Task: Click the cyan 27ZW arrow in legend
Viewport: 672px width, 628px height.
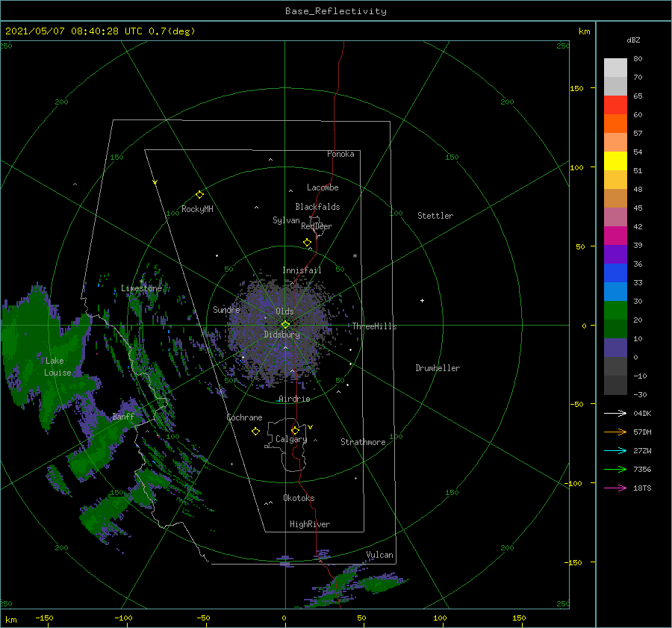Action: pyautogui.click(x=615, y=450)
